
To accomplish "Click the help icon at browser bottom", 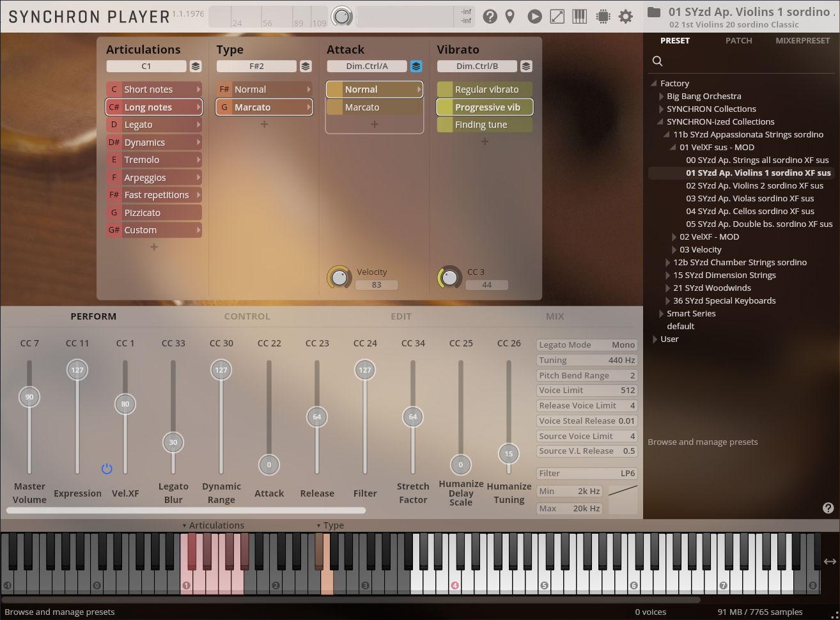I will pyautogui.click(x=828, y=508).
